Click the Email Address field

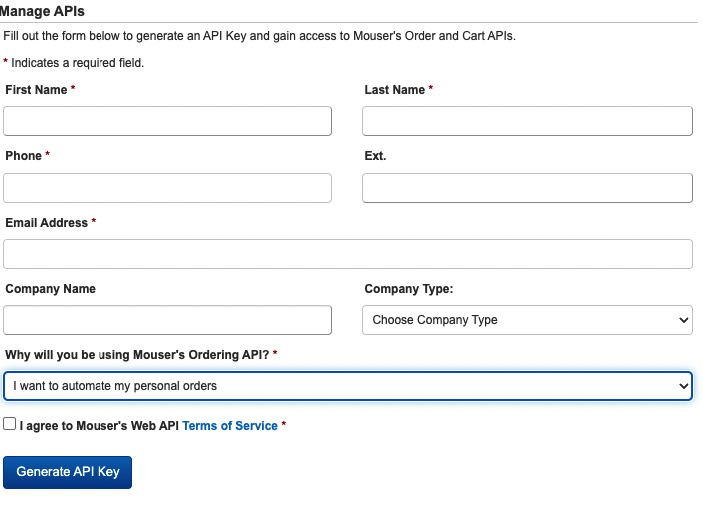[348, 254]
